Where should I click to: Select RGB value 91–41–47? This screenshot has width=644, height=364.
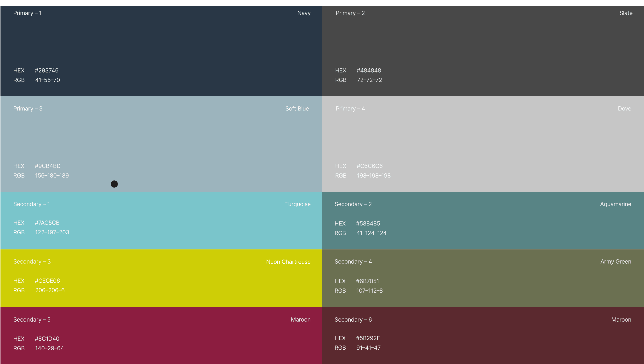[x=369, y=348]
